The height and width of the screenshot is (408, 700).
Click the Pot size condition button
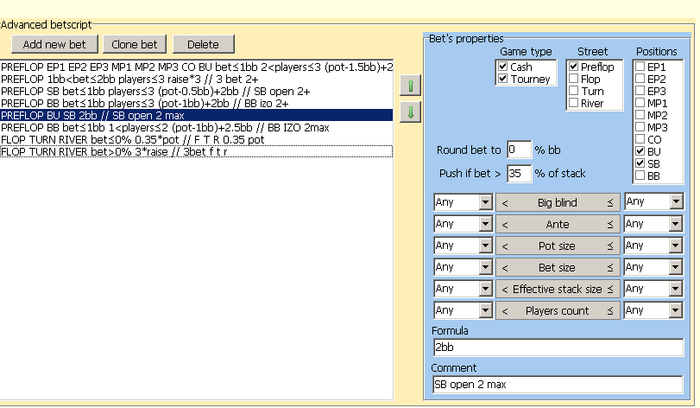[558, 246]
